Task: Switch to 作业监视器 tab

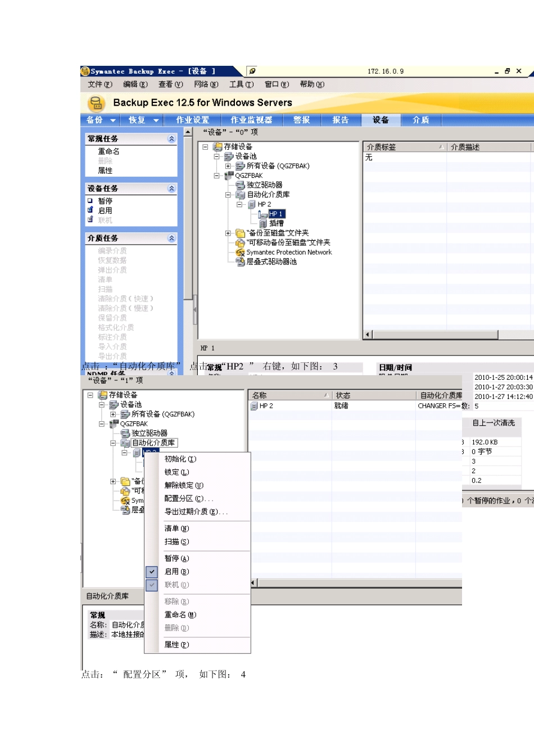Action: tap(251, 120)
